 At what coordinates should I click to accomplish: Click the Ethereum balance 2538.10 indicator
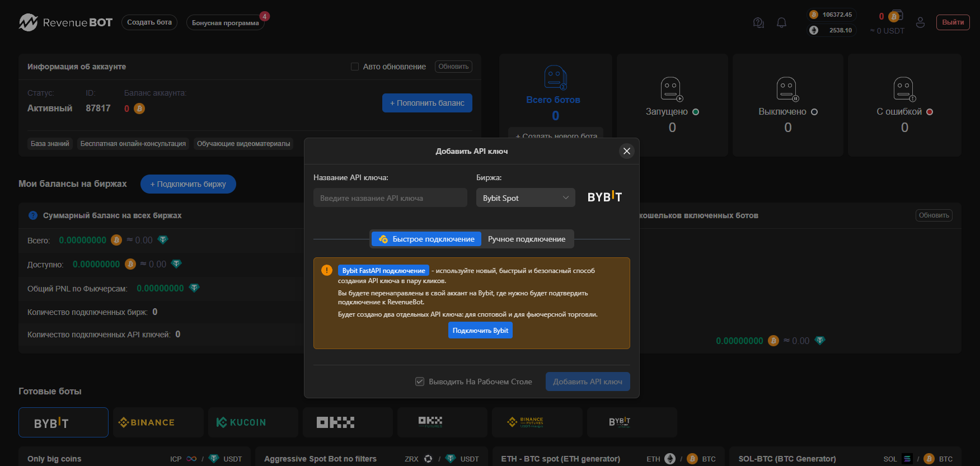pyautogui.click(x=832, y=30)
